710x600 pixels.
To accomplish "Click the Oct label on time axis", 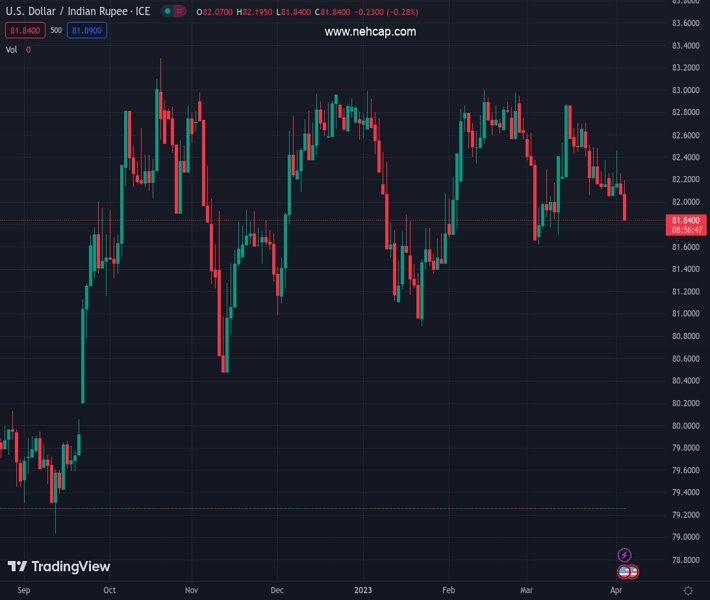I will [x=110, y=591].
